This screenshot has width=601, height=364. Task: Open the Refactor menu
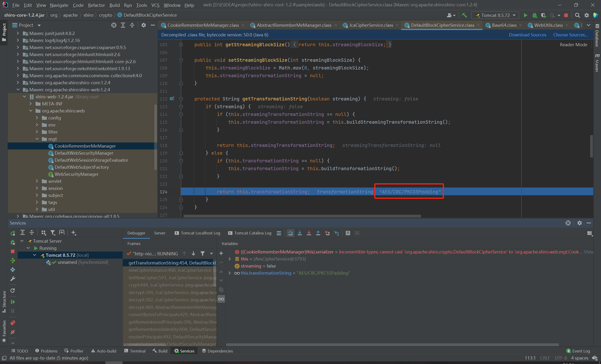[96, 5]
